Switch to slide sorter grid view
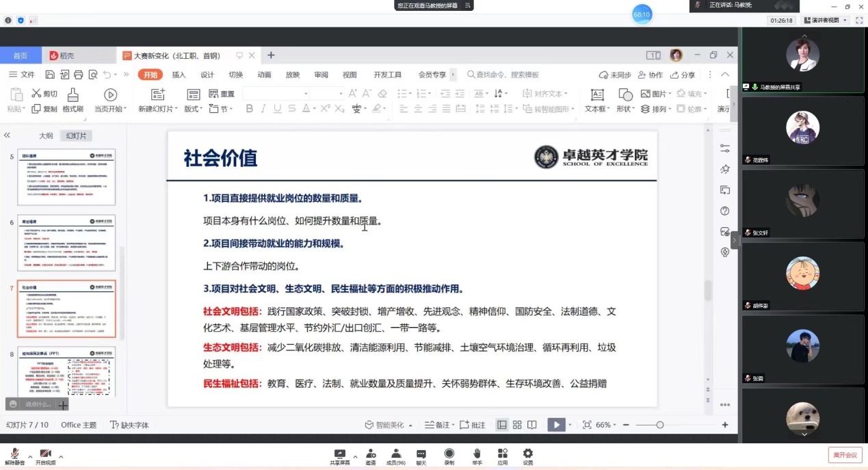The width and height of the screenshot is (868, 470). click(517, 425)
